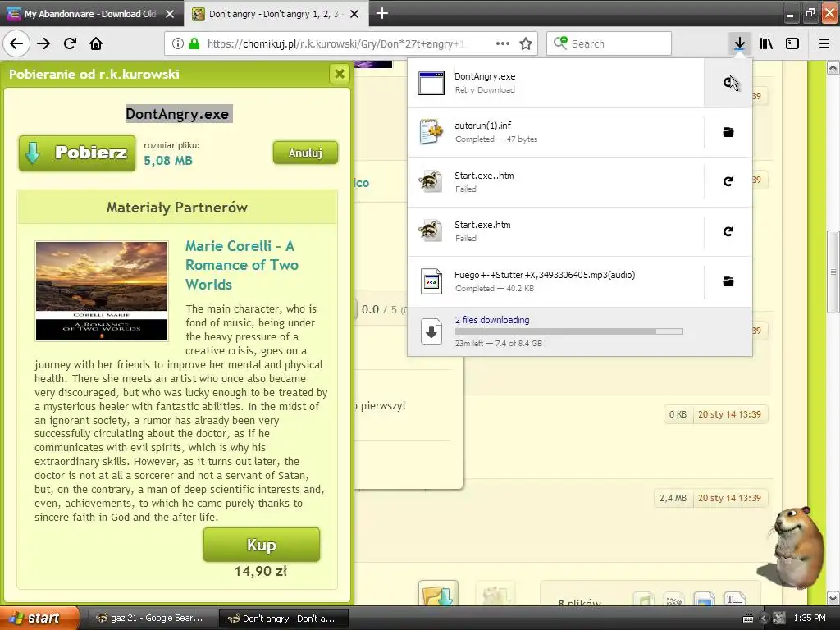Image resolution: width=840 pixels, height=630 pixels.
Task: Select the DontAngry.exe filename in dialog
Action: (177, 113)
